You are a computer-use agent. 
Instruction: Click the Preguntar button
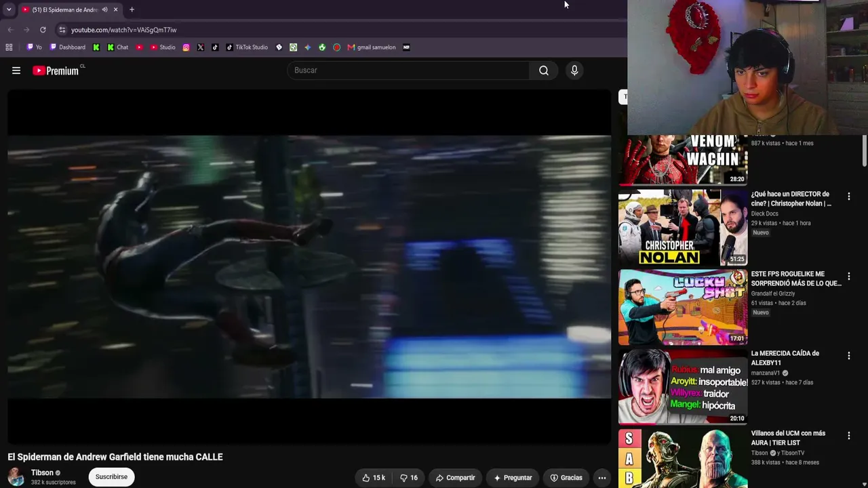(513, 478)
